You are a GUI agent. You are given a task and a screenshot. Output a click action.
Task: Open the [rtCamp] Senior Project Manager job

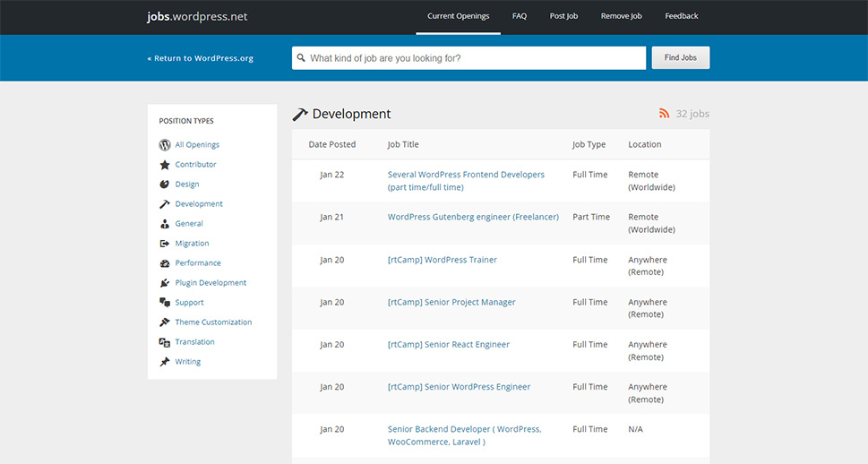tap(451, 303)
